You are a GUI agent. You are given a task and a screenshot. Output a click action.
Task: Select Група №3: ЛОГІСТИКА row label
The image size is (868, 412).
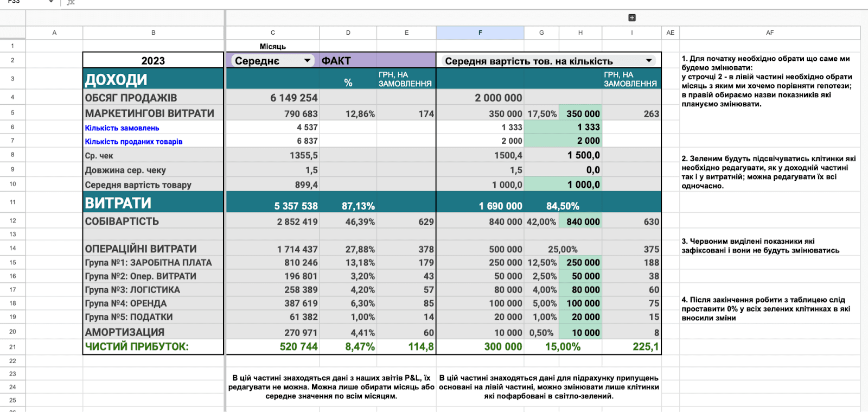click(x=153, y=290)
